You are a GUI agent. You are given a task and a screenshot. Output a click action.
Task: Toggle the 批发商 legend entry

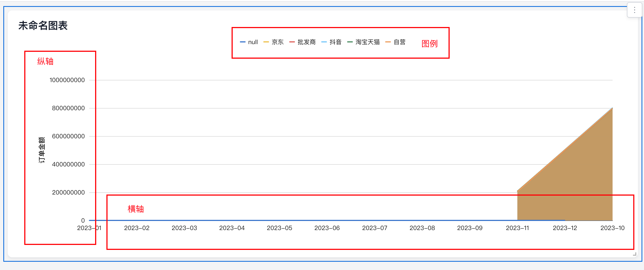click(302, 42)
